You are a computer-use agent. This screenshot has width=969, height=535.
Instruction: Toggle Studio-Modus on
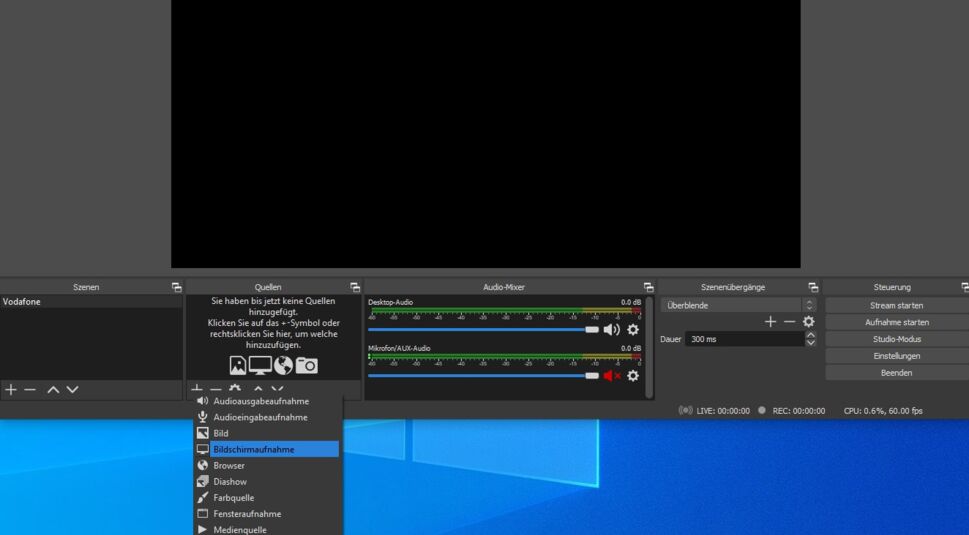pos(896,339)
